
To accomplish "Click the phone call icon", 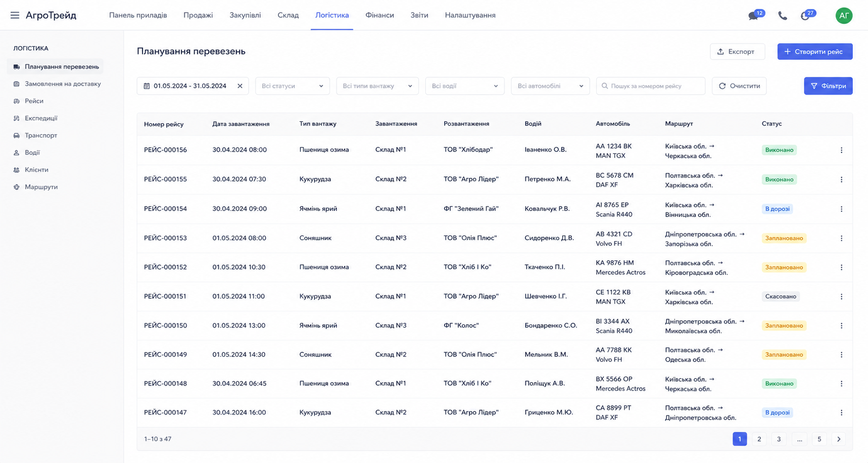I will (x=782, y=16).
